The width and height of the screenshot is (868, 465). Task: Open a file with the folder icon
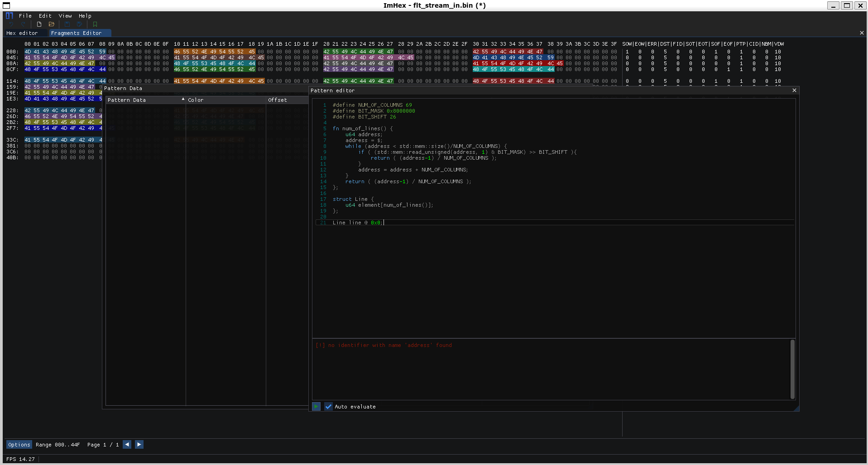(x=52, y=24)
